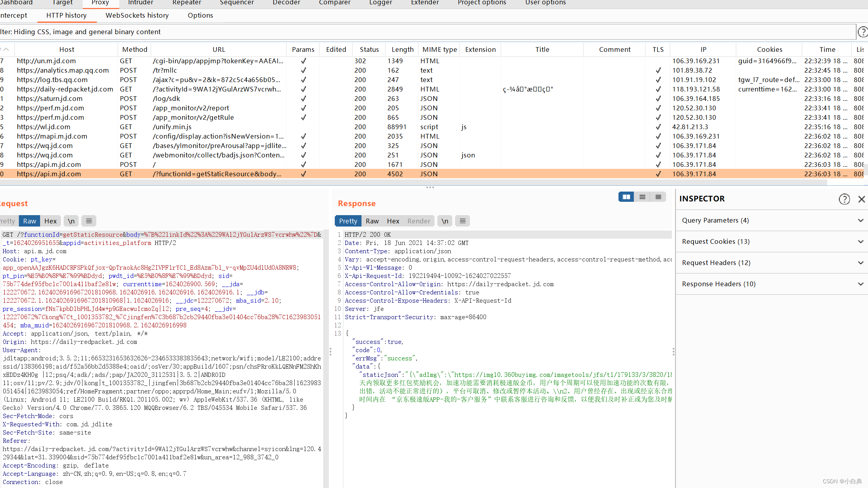868x488 pixels.
Task: Open the Response panel hamburger menu icon
Action: 462,221
